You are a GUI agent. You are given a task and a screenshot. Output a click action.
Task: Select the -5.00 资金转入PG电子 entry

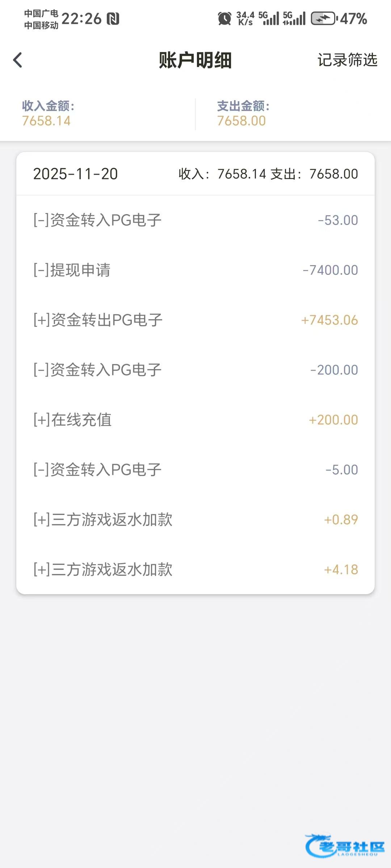(x=195, y=470)
